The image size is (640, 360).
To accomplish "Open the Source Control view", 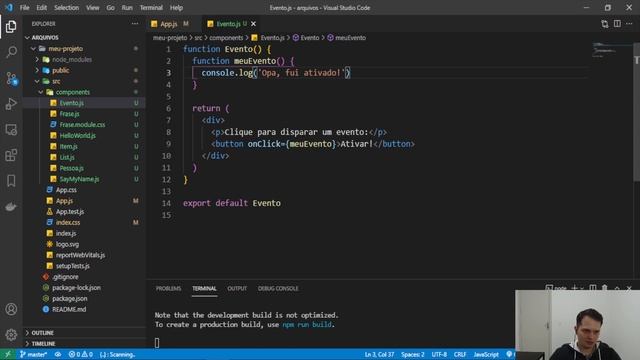I will pos(11,78).
